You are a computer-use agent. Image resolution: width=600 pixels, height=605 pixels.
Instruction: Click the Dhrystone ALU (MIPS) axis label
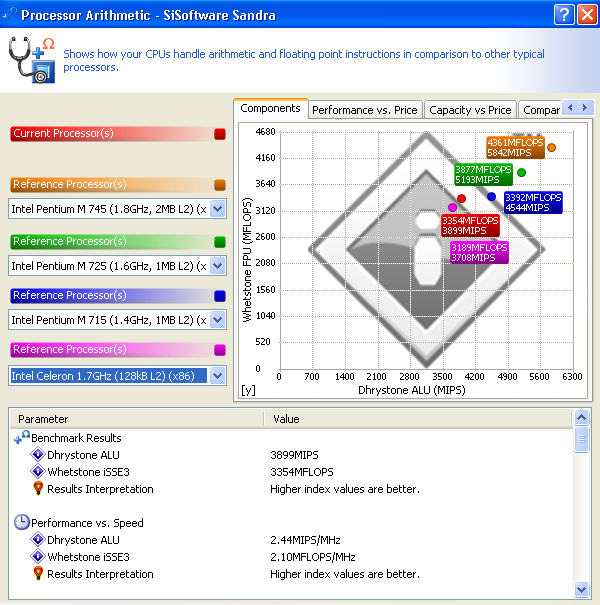(412, 390)
